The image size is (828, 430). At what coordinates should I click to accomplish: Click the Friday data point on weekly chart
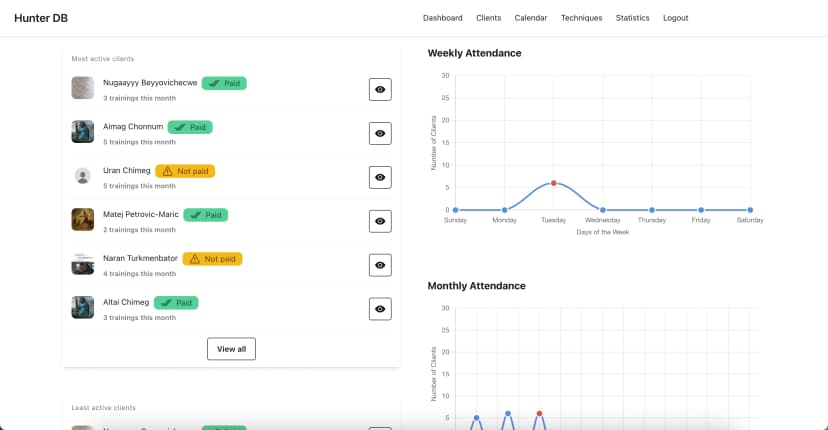[701, 210]
